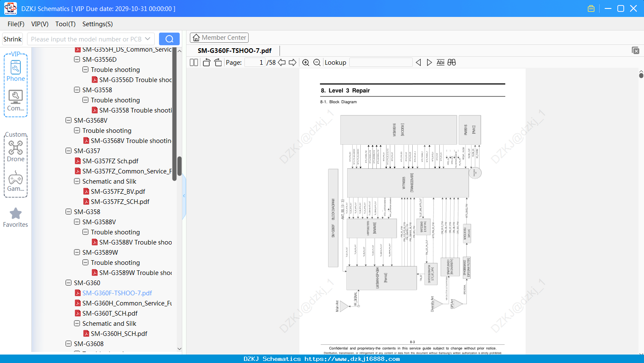Open SM-G360F-TSHOO-7.pdf in the tree
Screen dimensions: 644x363
tap(117, 293)
